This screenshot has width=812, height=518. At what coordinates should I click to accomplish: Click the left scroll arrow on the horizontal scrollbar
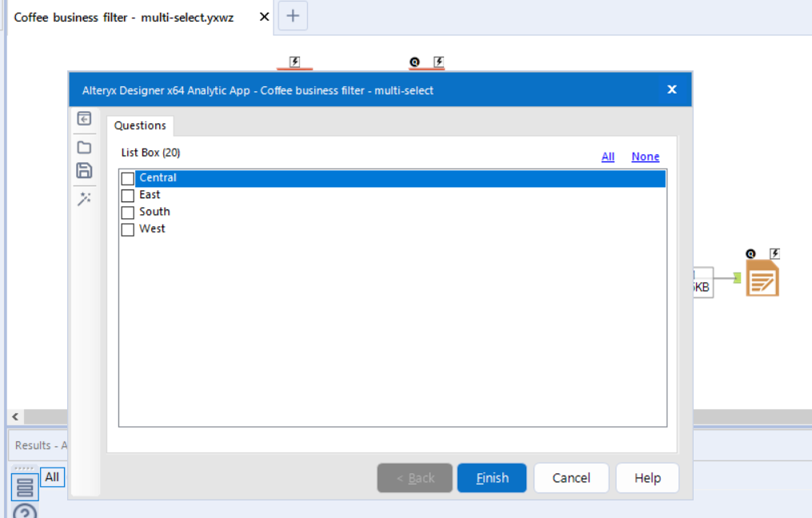(x=14, y=416)
